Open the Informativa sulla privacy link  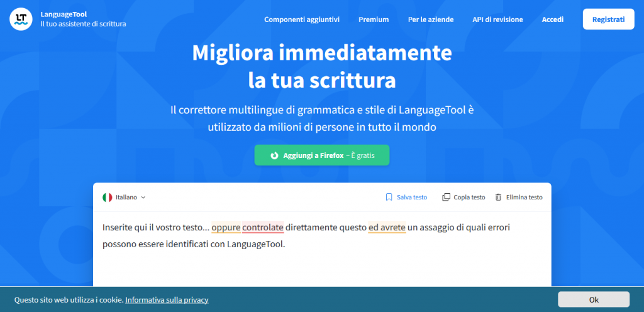(x=167, y=300)
